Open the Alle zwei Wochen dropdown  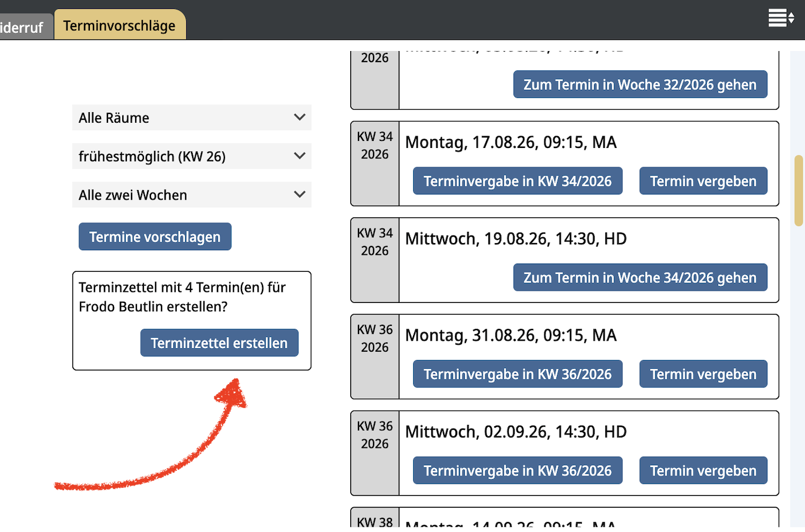pos(192,195)
